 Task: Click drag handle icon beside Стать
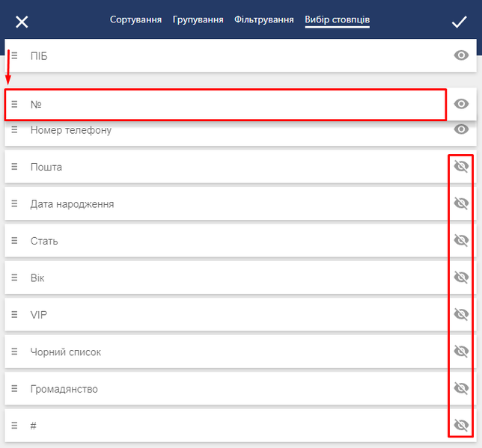point(14,241)
